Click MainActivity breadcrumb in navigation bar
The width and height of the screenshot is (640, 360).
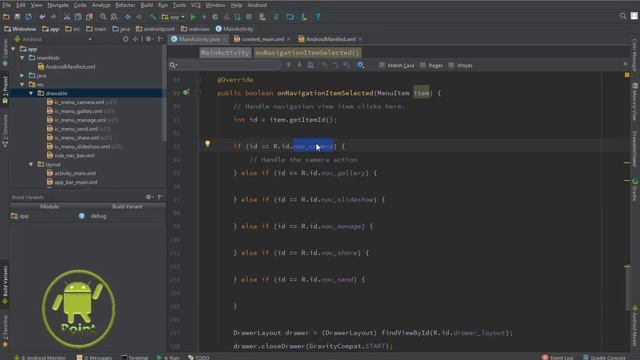pos(234,29)
